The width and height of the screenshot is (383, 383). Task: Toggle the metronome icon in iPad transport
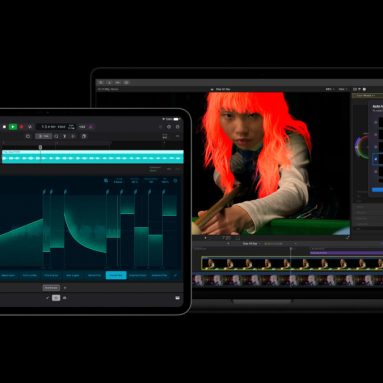point(30,127)
